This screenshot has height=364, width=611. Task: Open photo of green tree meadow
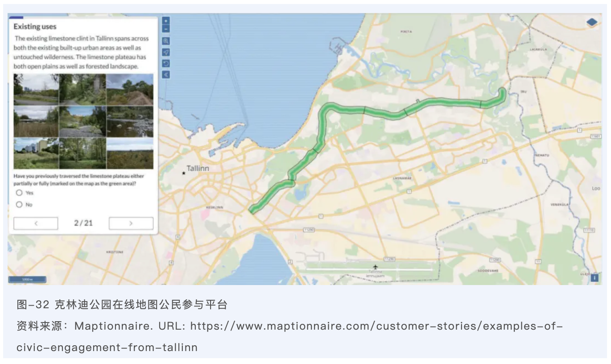pos(83,153)
